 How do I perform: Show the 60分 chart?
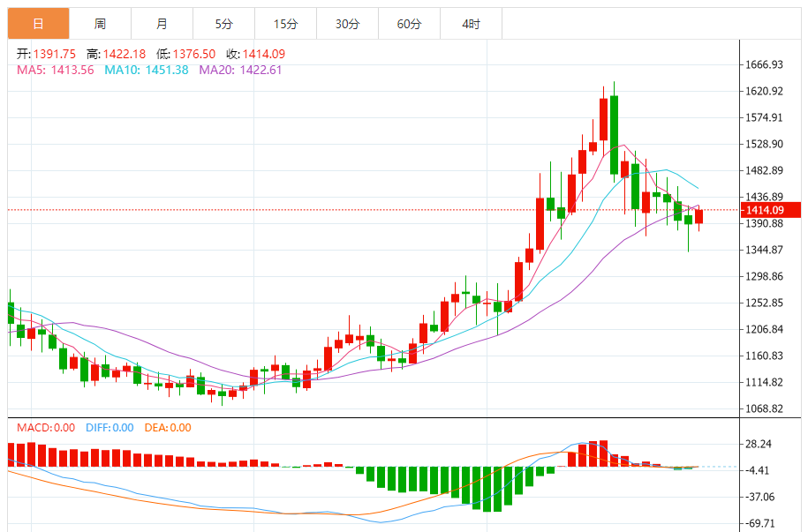click(x=409, y=24)
